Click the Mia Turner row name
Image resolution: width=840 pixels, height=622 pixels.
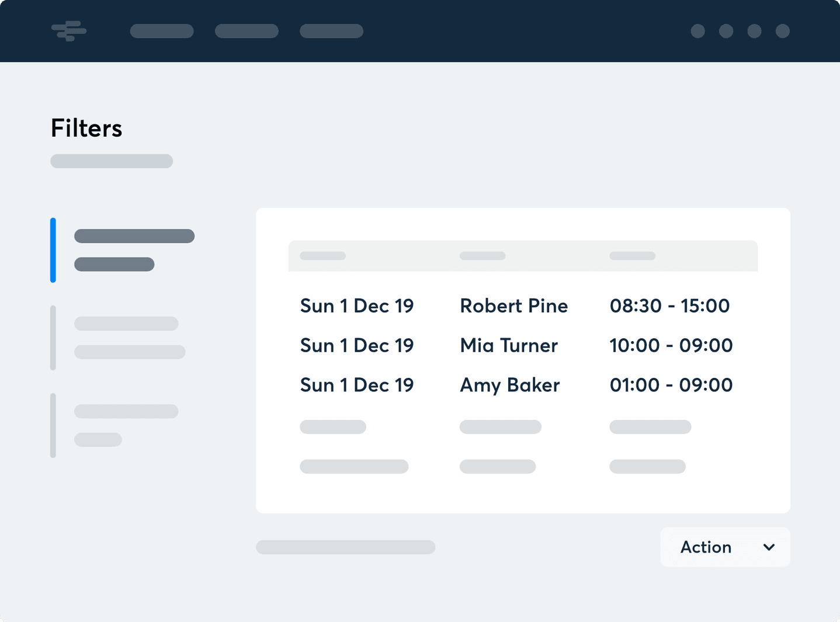tap(508, 345)
